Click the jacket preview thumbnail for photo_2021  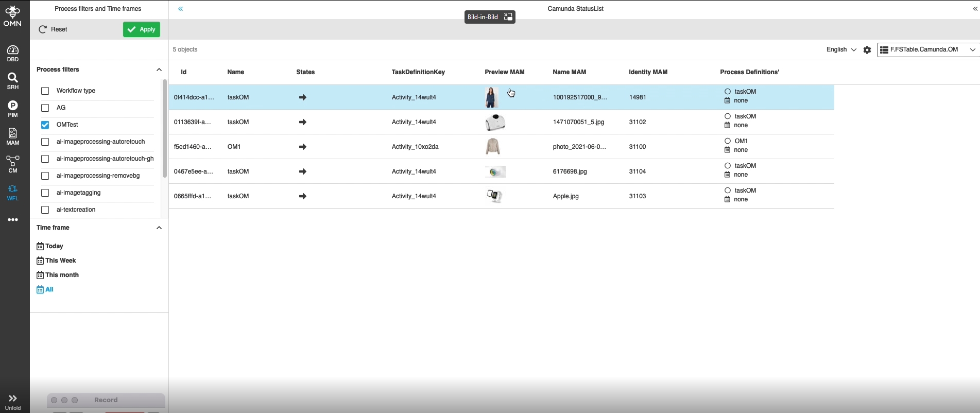[493, 147]
